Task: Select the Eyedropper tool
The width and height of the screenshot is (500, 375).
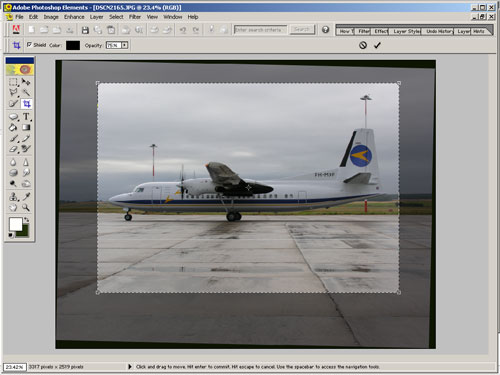Action: click(x=26, y=197)
